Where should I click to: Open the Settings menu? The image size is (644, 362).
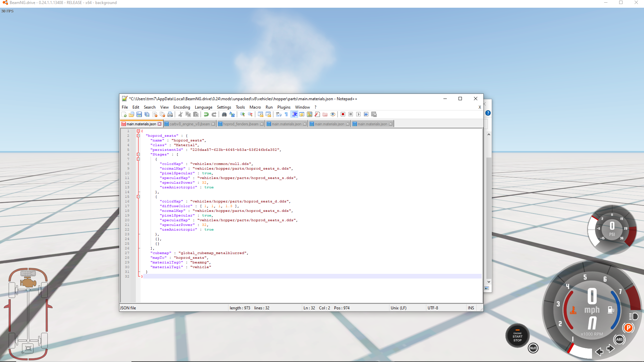click(224, 107)
